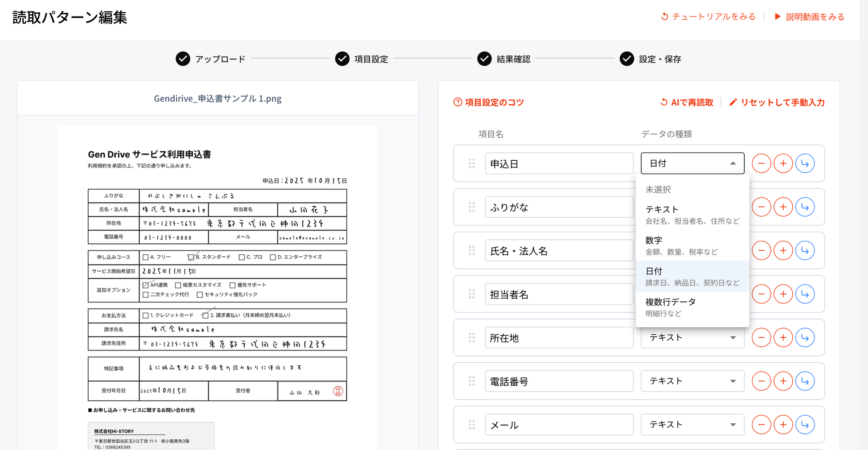868x450 pixels.
Task: Collapse the 申込日 data type dropdown
Action: point(692,164)
